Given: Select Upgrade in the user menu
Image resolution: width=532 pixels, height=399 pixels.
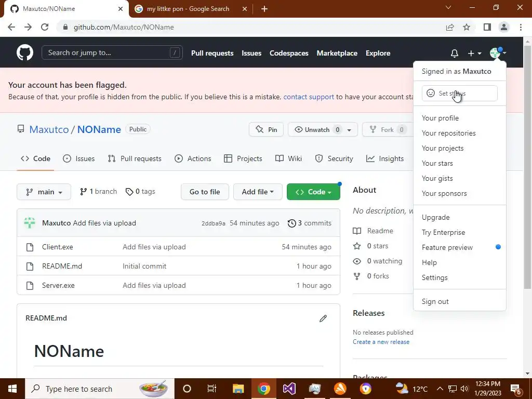Looking at the screenshot, I should pos(436,217).
